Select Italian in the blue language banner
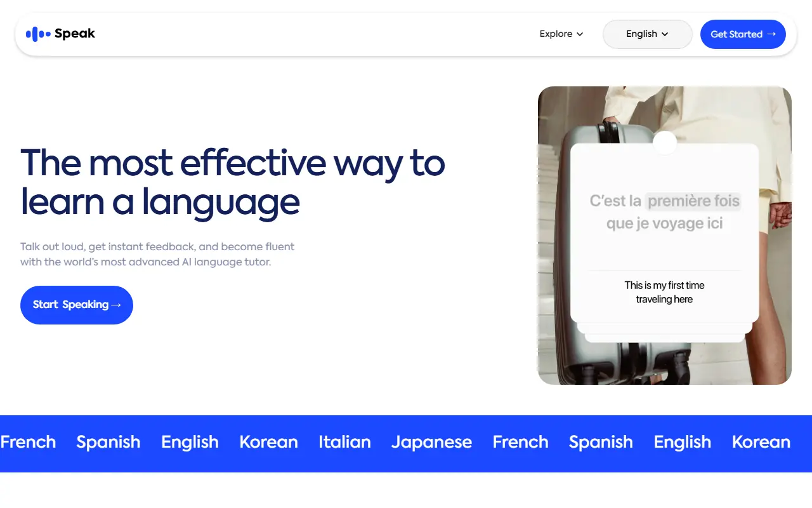 point(344,443)
